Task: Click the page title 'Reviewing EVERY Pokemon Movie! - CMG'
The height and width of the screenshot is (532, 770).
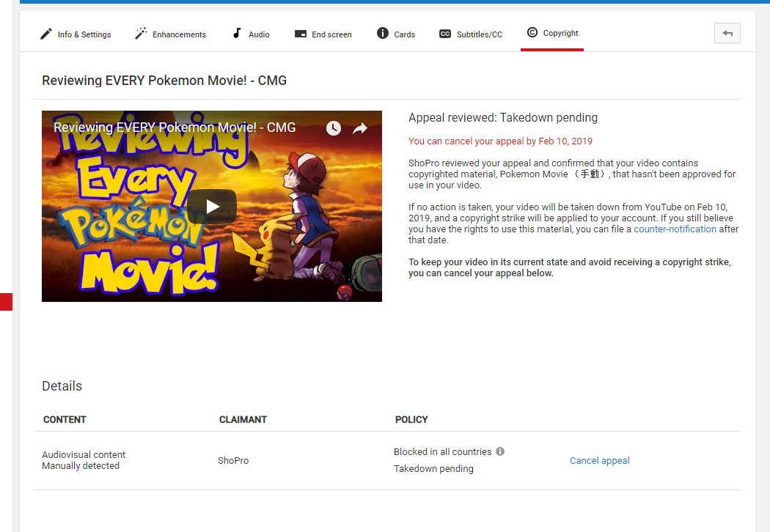Action: (x=164, y=81)
